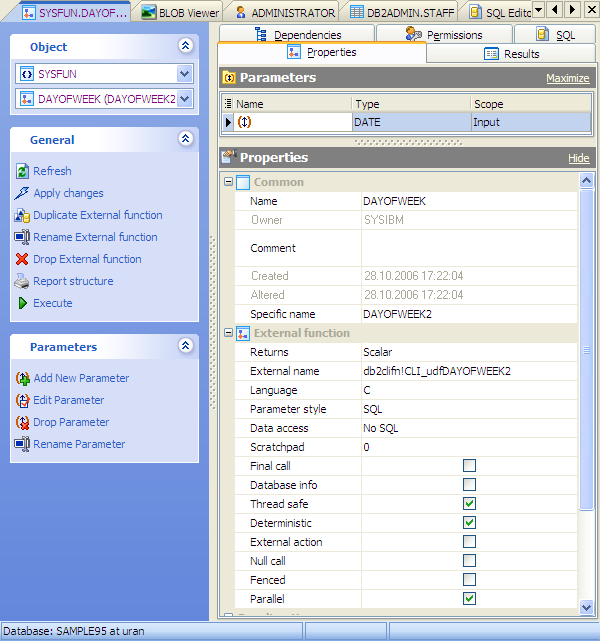Click the Rename External function icon
Viewport: 600px width, 641px height.
pyautogui.click(x=22, y=237)
